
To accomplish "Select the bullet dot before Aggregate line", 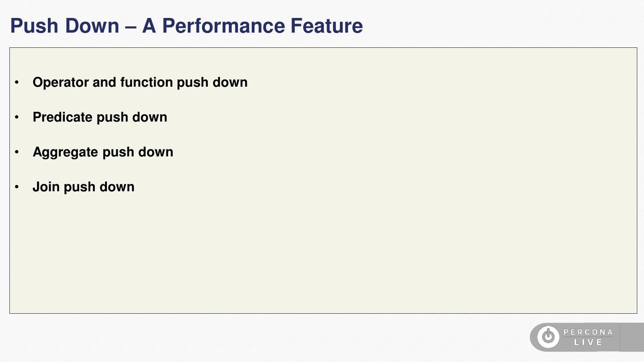I will (x=17, y=152).
